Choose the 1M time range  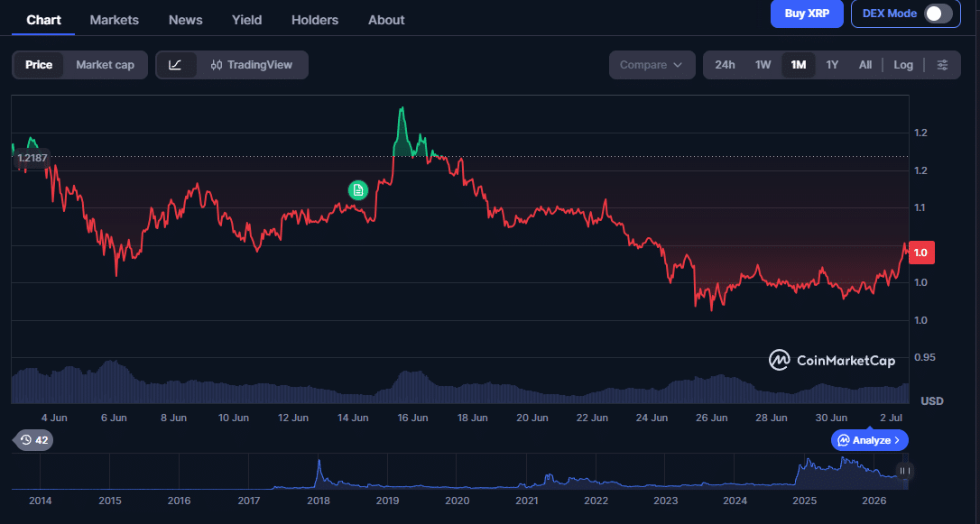tap(798, 65)
